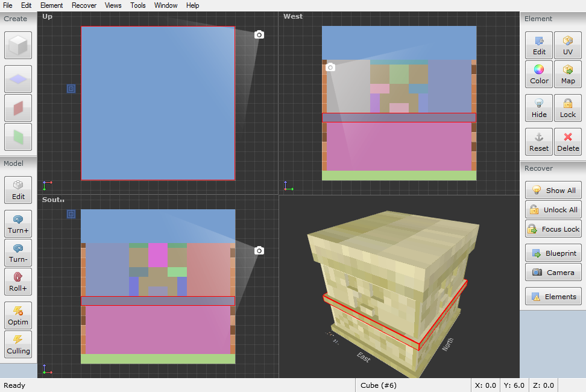Select the red-outlined strip in South view

pyautogui.click(x=158, y=301)
